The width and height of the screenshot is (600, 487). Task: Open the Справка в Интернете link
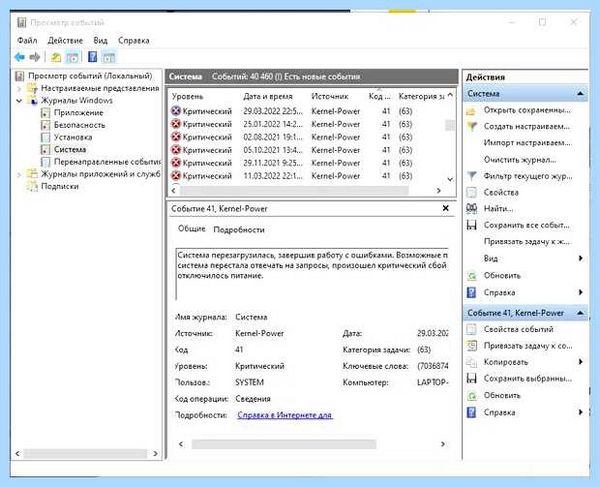(x=285, y=415)
